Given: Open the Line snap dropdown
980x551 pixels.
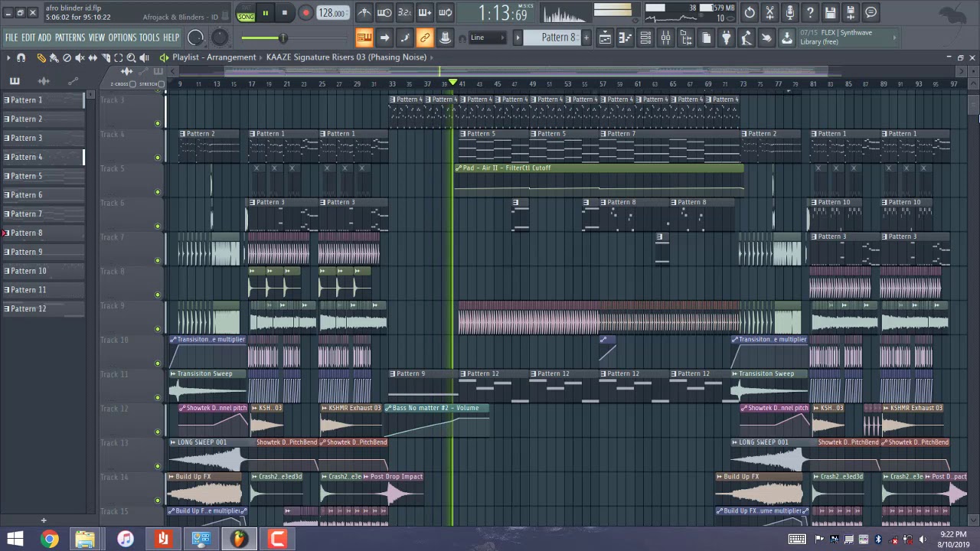Looking at the screenshot, I should 487,37.
